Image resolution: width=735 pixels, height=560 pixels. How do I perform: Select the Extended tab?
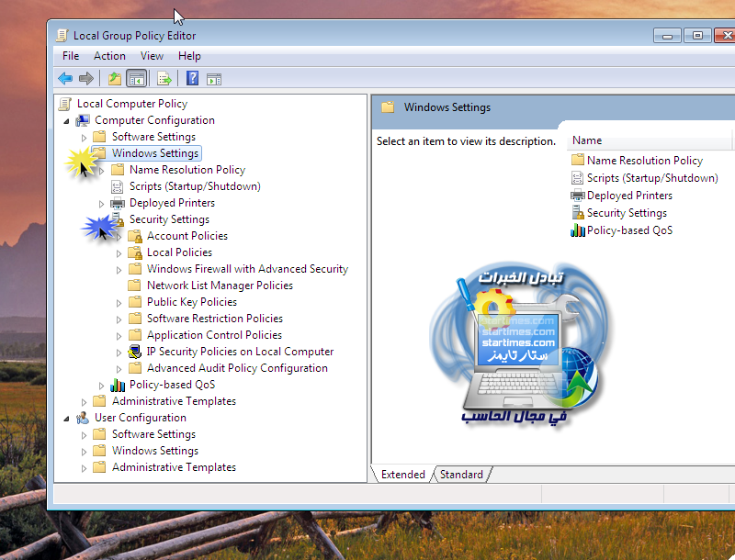(402, 475)
